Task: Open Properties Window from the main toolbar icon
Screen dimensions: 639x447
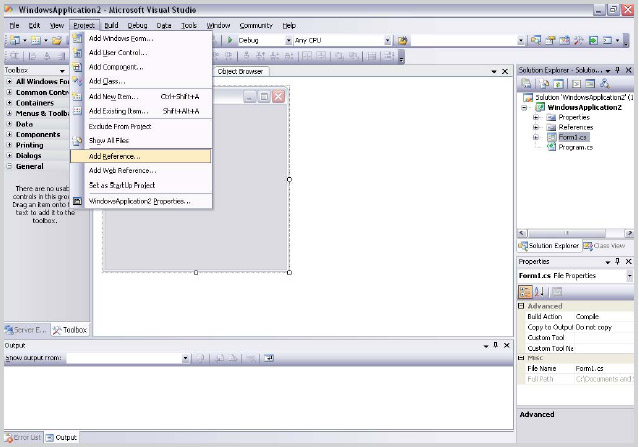Action: (551, 40)
